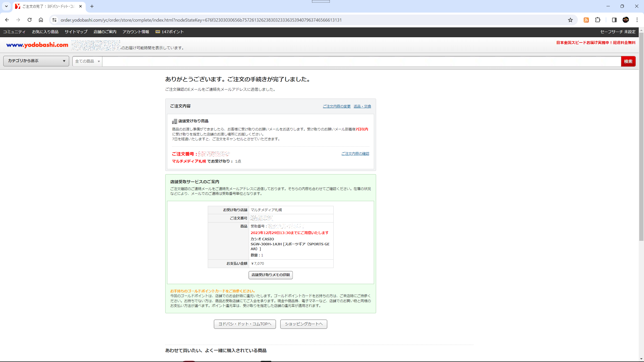
Task: Click the www.yodobashi.com logo
Action: coord(37,45)
